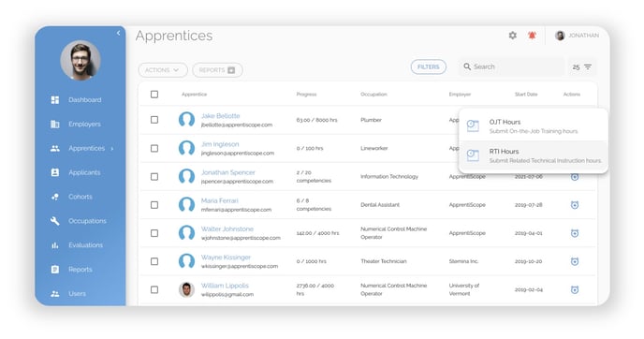
Task: Select Walter Johnstone's row checkbox
Action: click(x=154, y=233)
